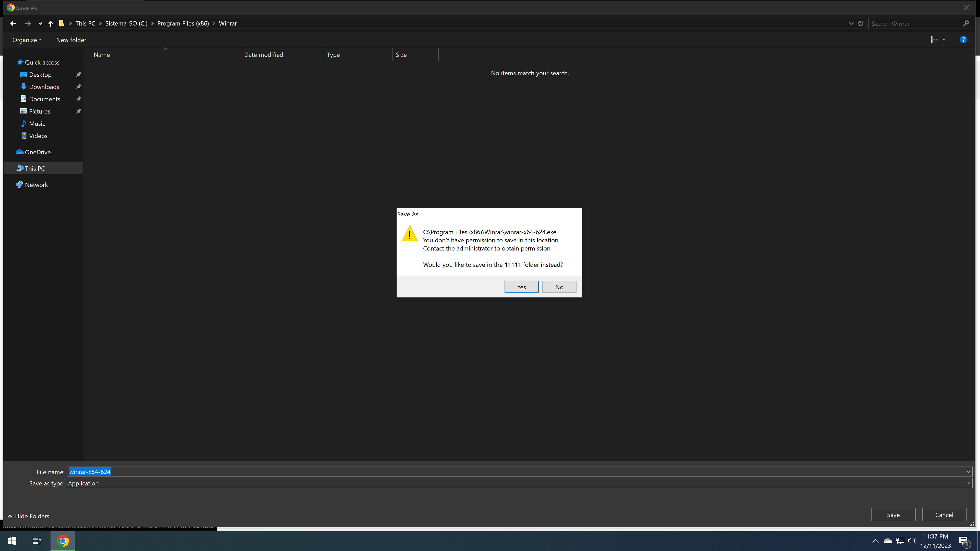Click the up one level arrow
980x551 pixels.
click(51, 23)
